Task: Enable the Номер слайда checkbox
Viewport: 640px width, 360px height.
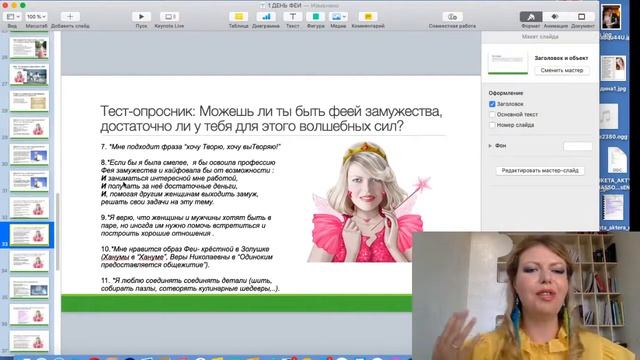Action: coord(492,125)
